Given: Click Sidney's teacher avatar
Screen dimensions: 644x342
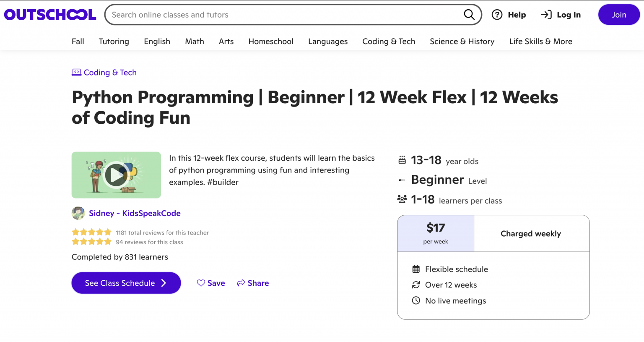Looking at the screenshot, I should point(78,213).
